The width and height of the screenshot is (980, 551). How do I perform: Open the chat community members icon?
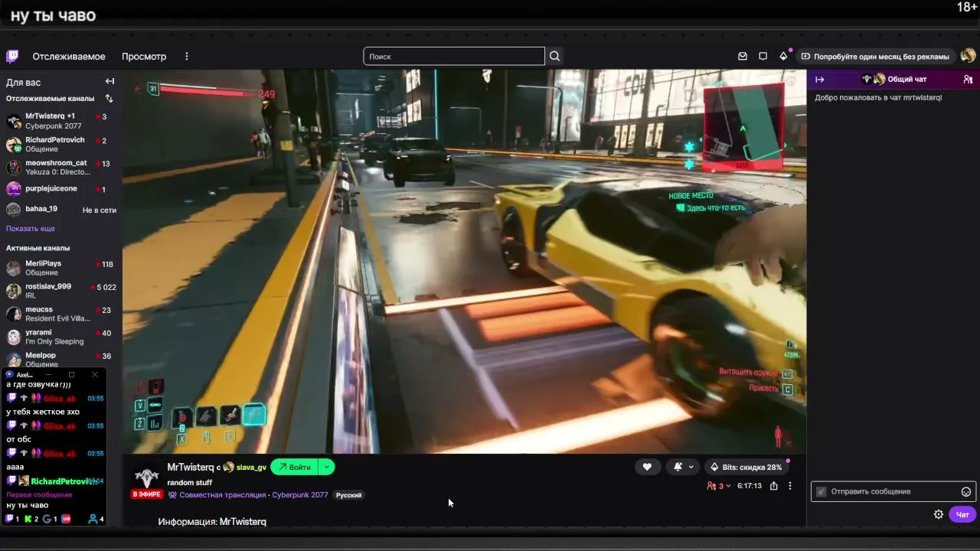pyautogui.click(x=968, y=79)
